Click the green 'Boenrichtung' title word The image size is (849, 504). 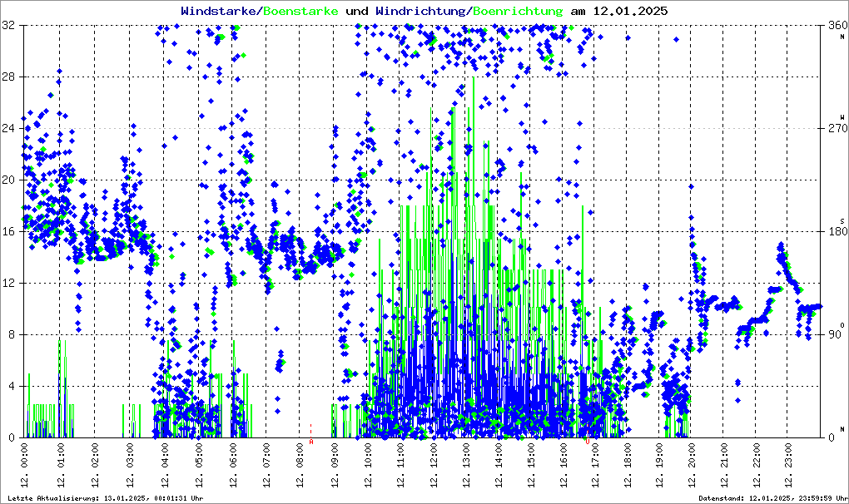(x=518, y=11)
